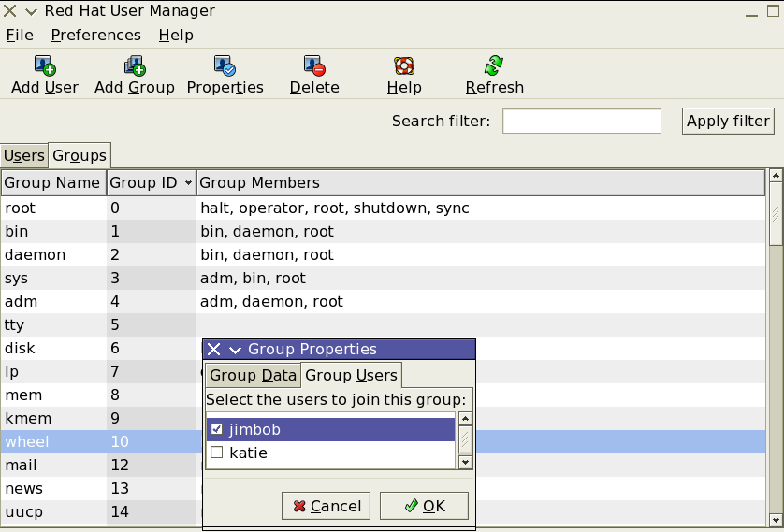Open the Group Properties window menu chevron
The height and width of the screenshot is (532, 784).
[235, 350]
